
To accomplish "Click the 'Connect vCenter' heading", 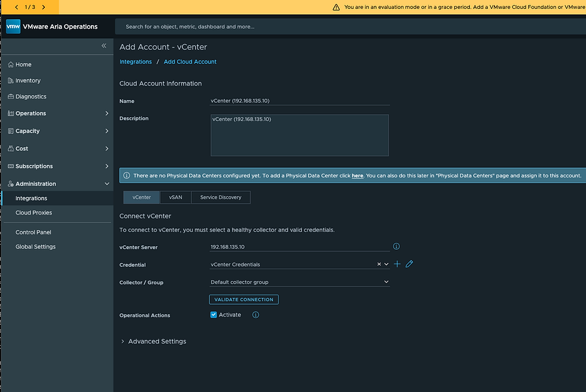I will tap(145, 216).
